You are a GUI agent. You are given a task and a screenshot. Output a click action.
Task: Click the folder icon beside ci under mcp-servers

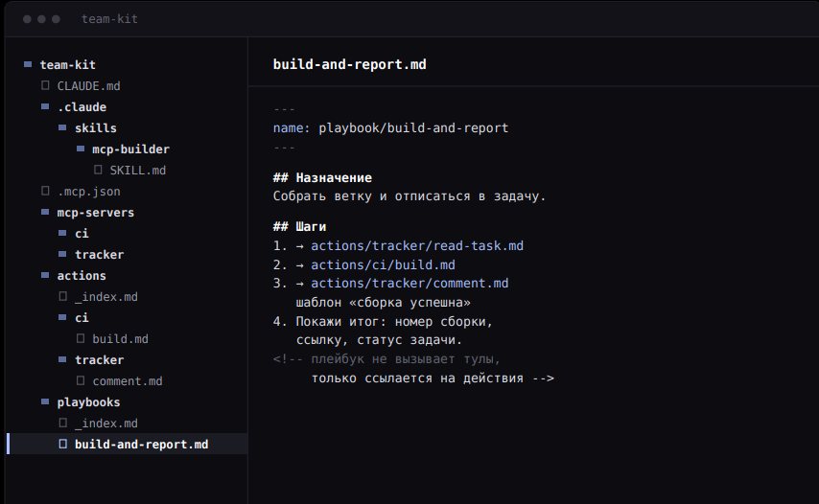(62, 233)
